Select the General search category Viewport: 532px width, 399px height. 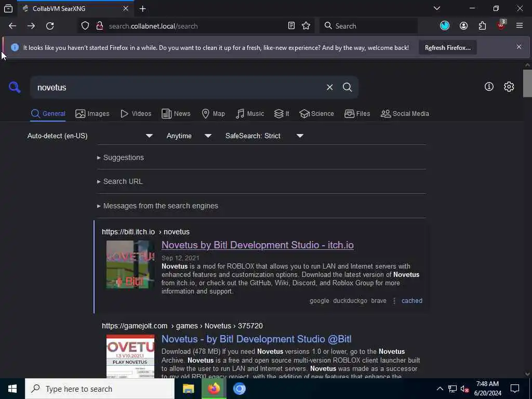(48, 114)
